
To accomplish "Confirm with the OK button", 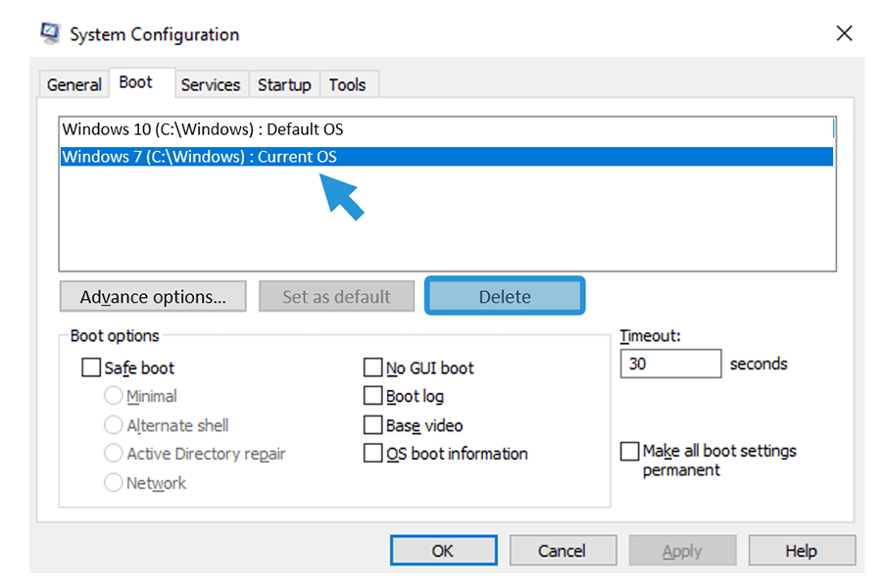I will (x=444, y=550).
